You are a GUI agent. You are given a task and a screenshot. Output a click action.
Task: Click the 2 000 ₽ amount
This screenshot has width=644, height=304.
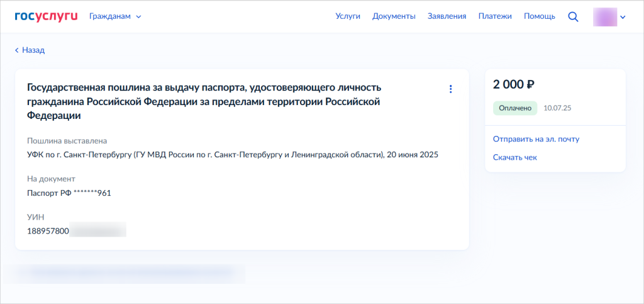pos(514,84)
